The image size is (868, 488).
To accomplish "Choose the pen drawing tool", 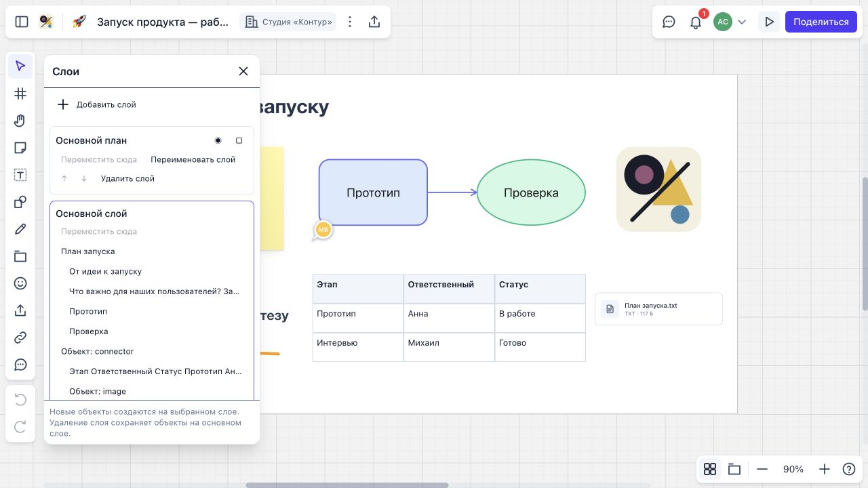I will (x=20, y=229).
